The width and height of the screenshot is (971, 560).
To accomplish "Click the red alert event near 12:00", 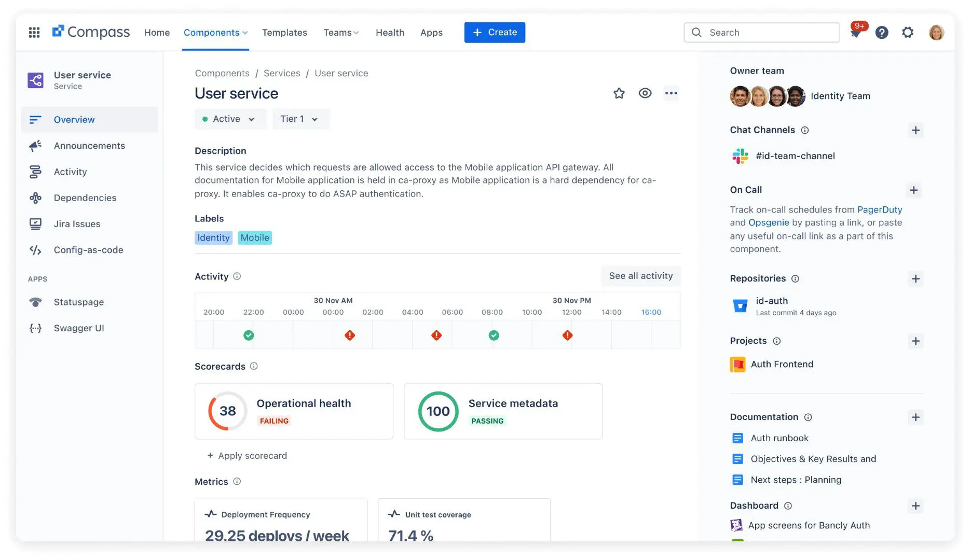I will point(567,335).
